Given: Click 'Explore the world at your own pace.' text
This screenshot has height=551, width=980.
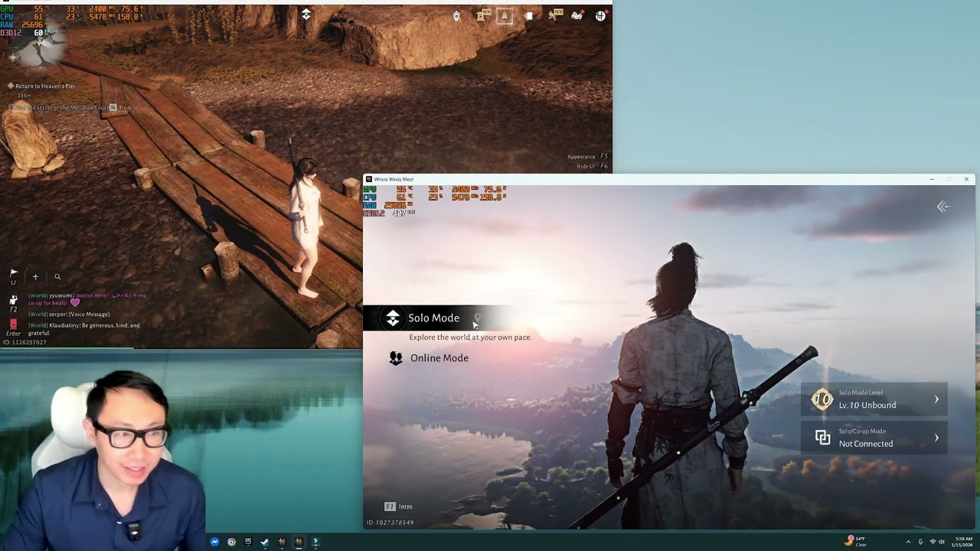Looking at the screenshot, I should [x=470, y=337].
